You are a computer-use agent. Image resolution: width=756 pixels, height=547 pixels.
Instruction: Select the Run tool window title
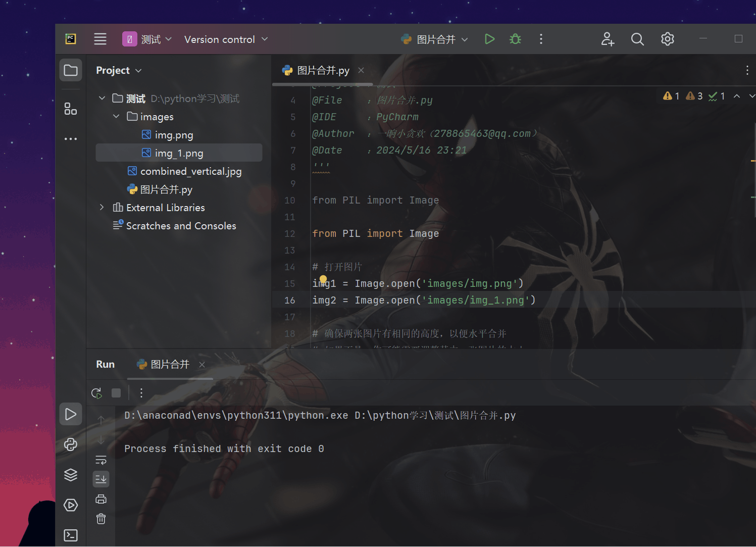click(x=106, y=364)
